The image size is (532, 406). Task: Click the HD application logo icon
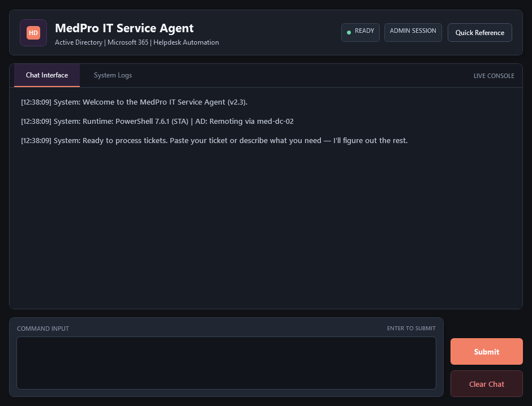pyautogui.click(x=33, y=33)
